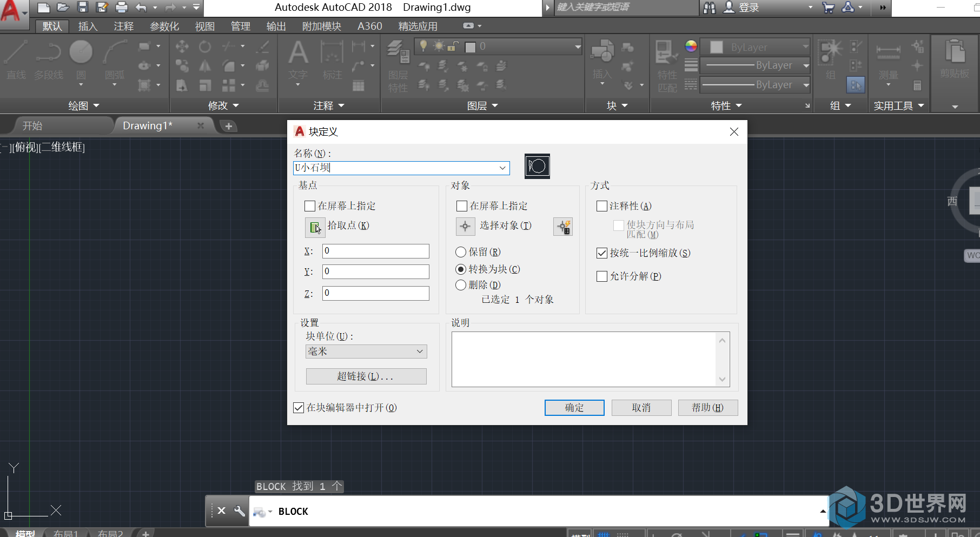Switch to the 开始 document tab
Screen dimensions: 980x537
click(32, 125)
